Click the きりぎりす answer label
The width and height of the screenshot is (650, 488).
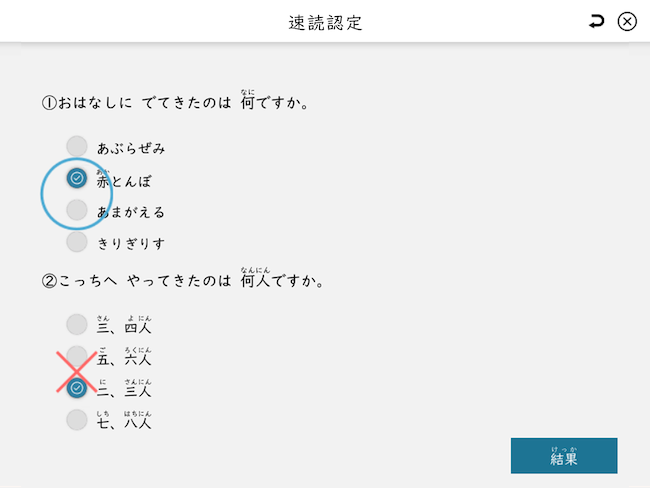131,243
